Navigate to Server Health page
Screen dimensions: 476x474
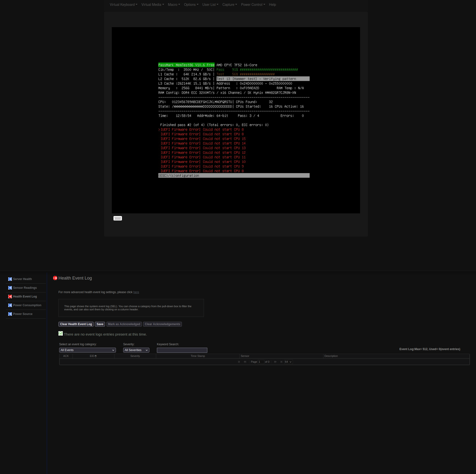22,279
